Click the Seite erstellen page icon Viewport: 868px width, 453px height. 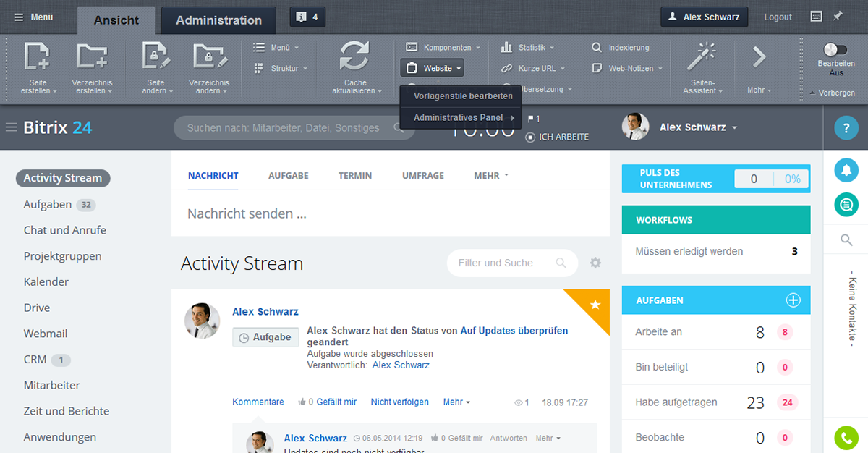pyautogui.click(x=38, y=57)
